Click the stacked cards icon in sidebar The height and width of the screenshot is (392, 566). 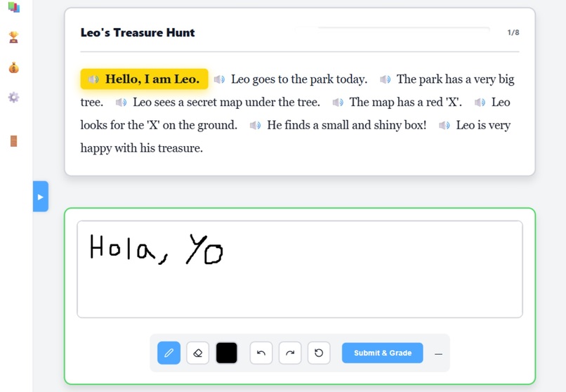(x=14, y=6)
